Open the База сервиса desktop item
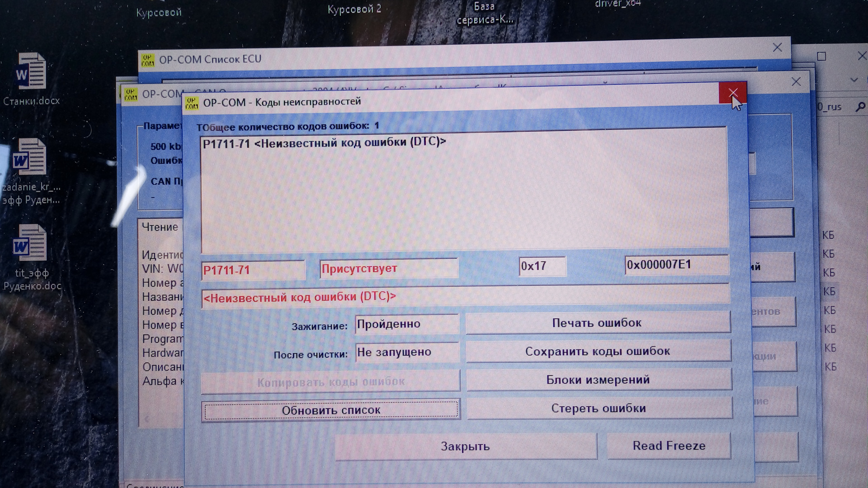 pos(485,14)
